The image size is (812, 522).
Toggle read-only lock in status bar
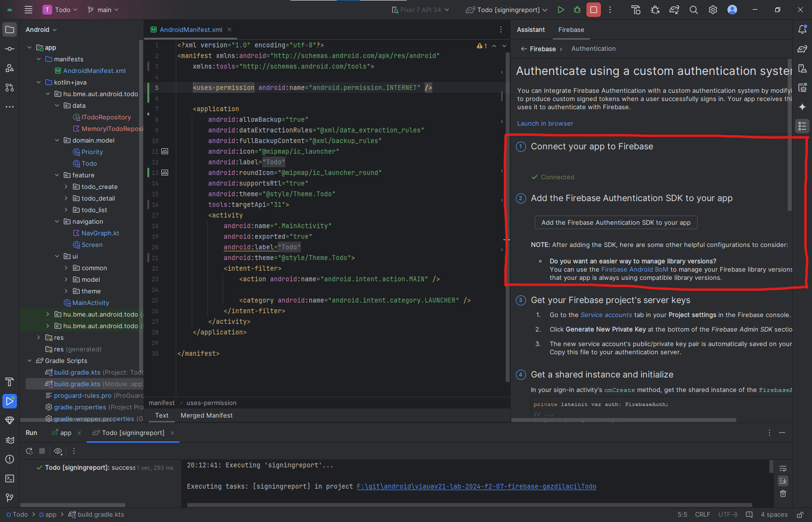pyautogui.click(x=800, y=515)
